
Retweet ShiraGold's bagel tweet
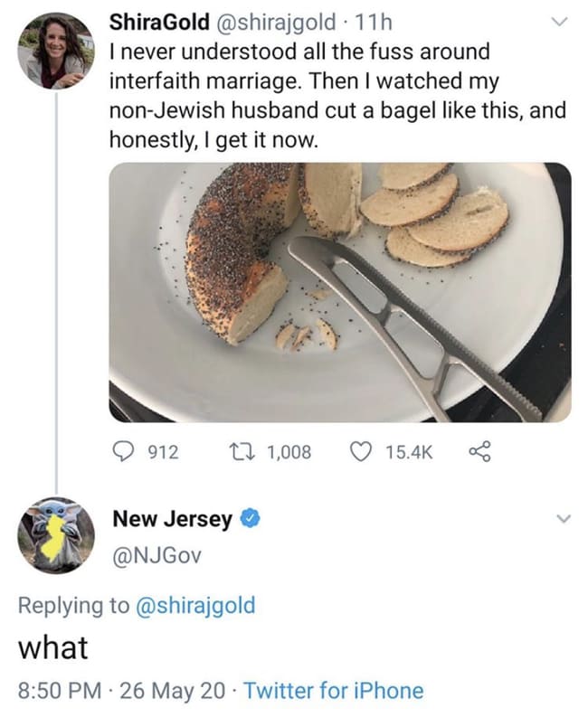[246, 452]
